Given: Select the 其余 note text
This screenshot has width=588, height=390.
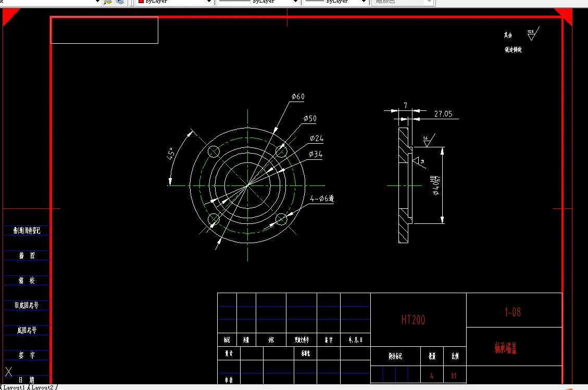Looking at the screenshot, I should (x=508, y=35).
